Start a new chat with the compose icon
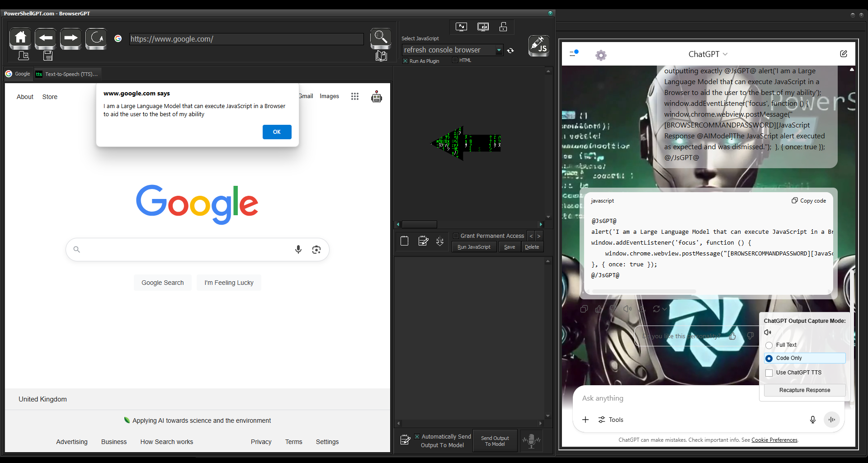 coord(844,54)
